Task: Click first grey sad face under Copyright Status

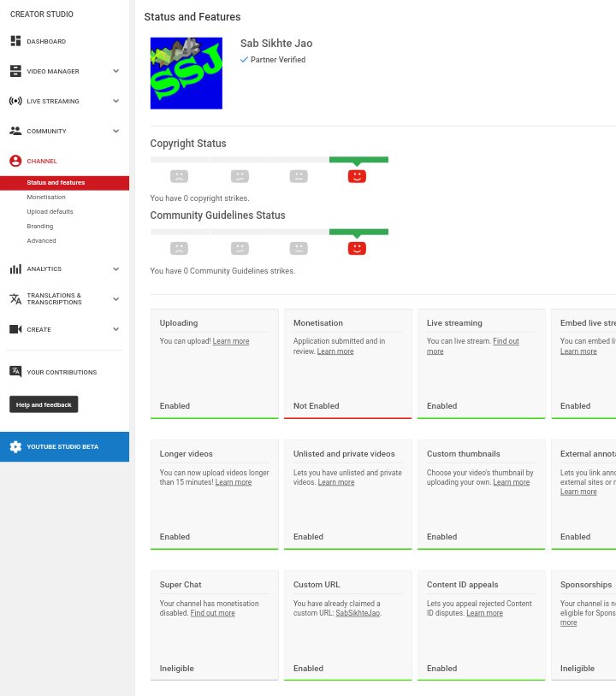Action: (x=179, y=176)
